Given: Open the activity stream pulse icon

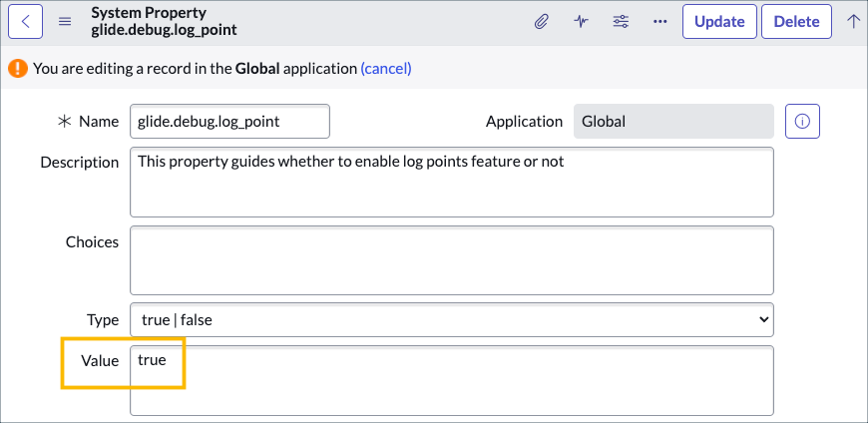Looking at the screenshot, I should click(581, 22).
